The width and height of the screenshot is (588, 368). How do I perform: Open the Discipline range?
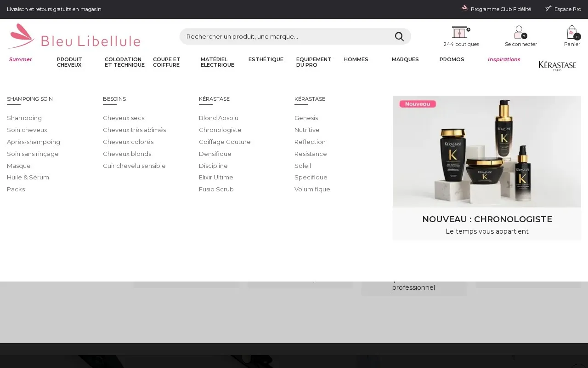[x=213, y=166]
